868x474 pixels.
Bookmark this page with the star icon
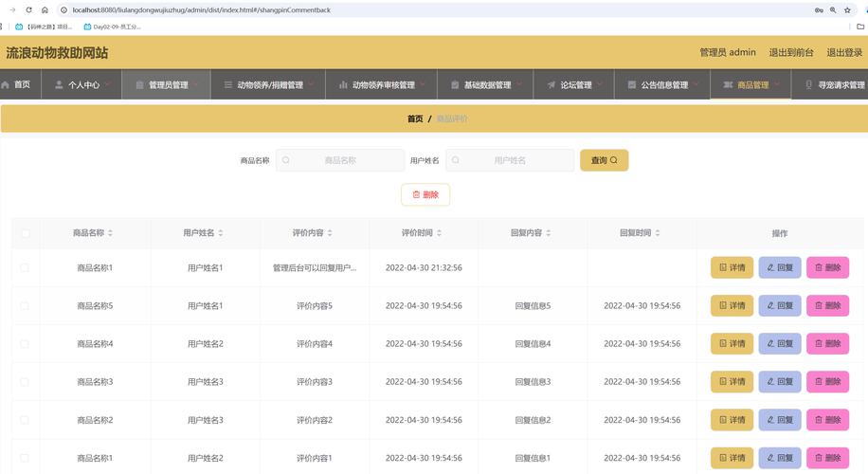[x=847, y=9]
